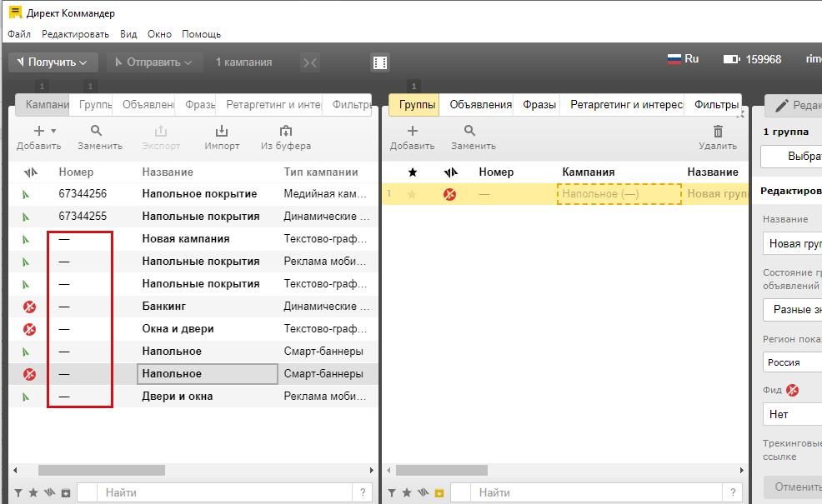Add a campaign with the plus icon
Image resolution: width=822 pixels, height=504 pixels.
coord(39,131)
